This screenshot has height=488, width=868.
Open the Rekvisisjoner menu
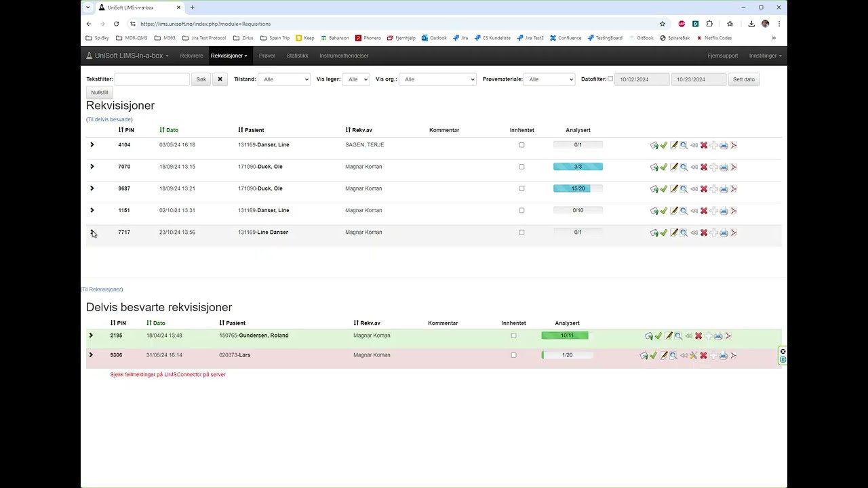coord(229,56)
